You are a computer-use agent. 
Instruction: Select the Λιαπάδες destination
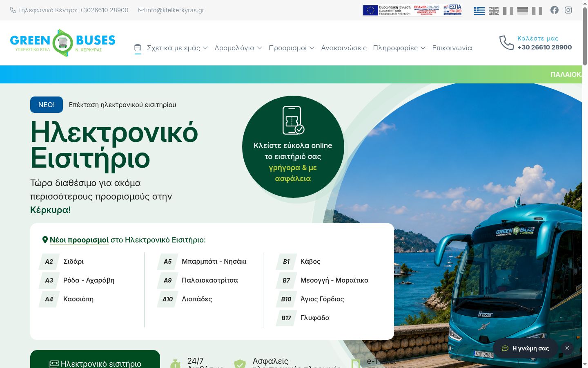(x=197, y=299)
